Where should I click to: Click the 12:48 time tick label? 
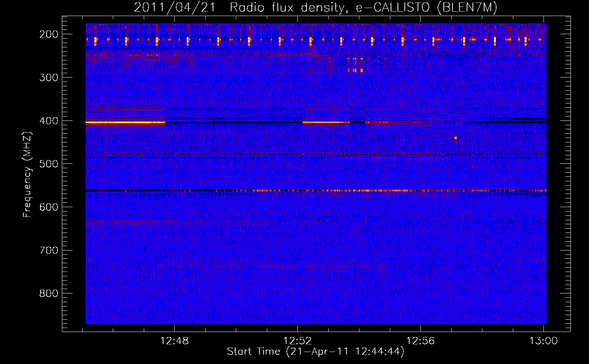pos(174,341)
